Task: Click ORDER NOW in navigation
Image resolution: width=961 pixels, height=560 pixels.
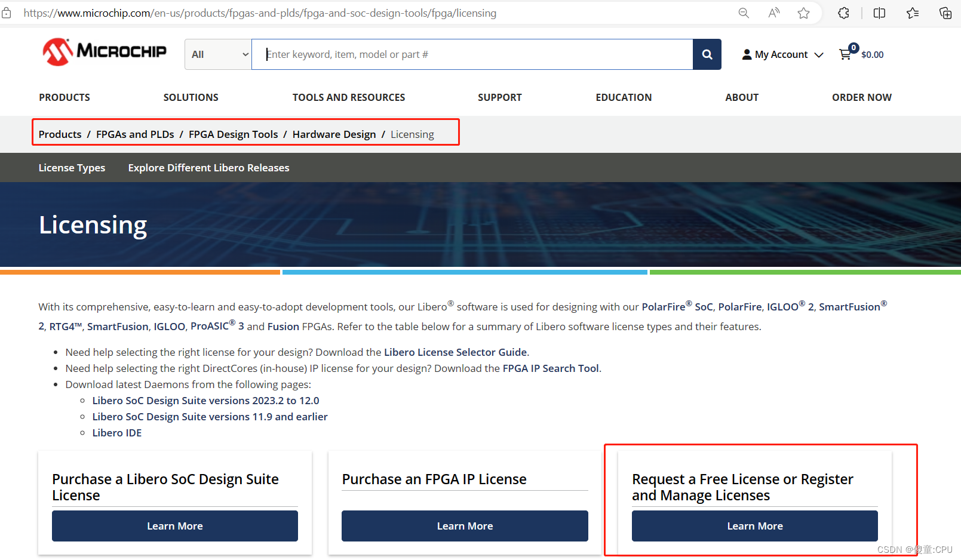Action: (x=862, y=97)
